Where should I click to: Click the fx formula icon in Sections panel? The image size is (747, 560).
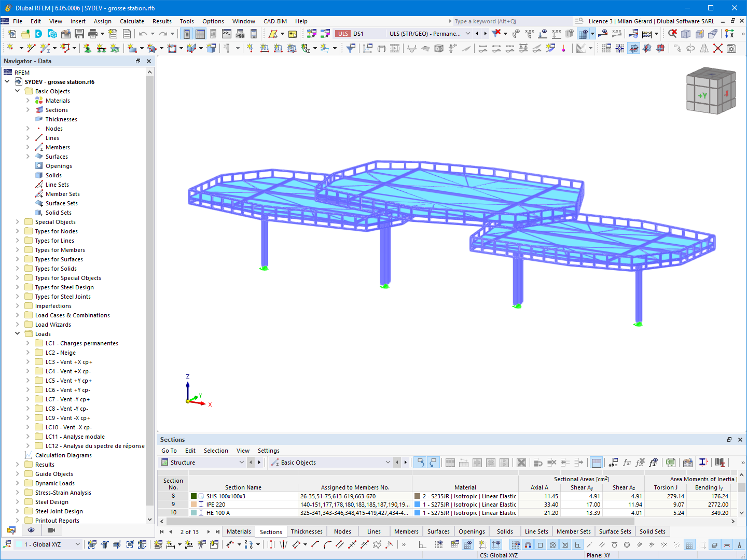(x=627, y=463)
